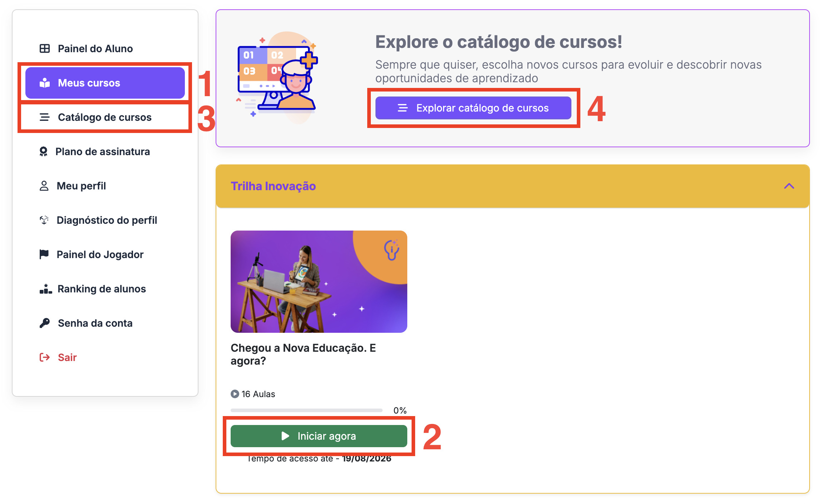Open the Chegou a Nova Educação course thumbnail
This screenshot has width=821, height=504.
(319, 282)
